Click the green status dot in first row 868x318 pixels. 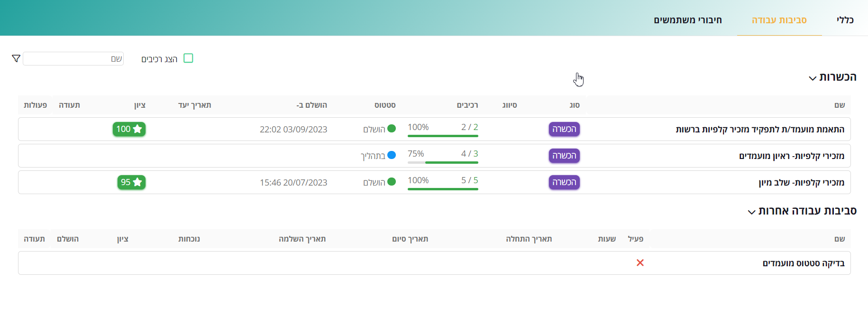tap(392, 129)
